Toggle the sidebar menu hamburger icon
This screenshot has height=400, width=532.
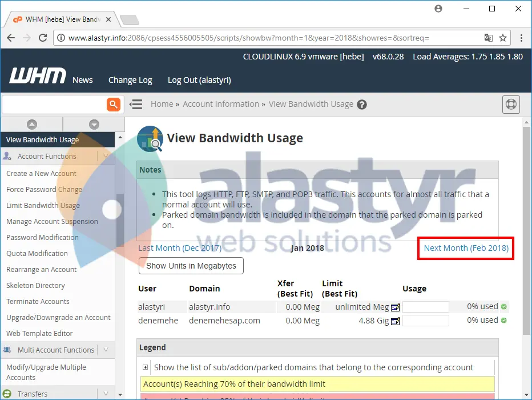tap(136, 104)
